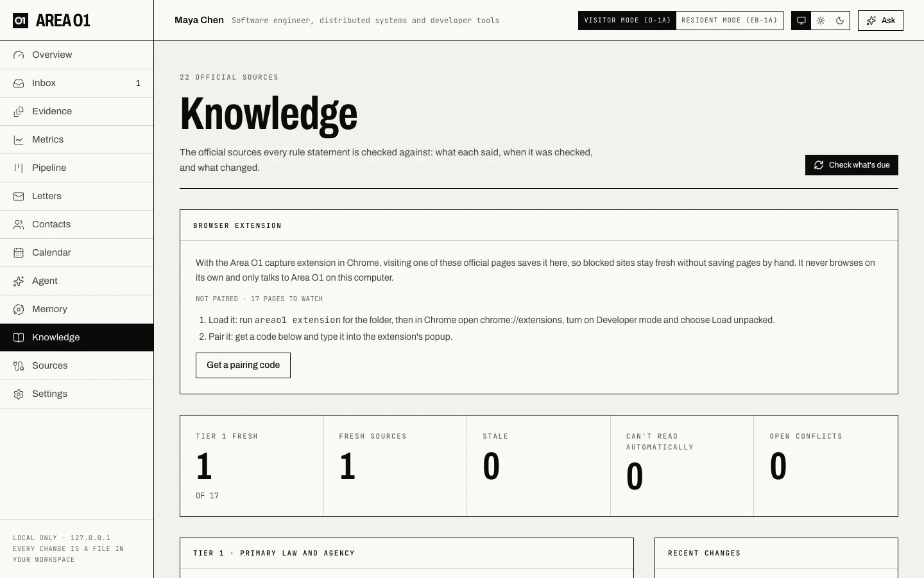Open Memory via its sidebar icon
The height and width of the screenshot is (578, 924).
click(19, 310)
